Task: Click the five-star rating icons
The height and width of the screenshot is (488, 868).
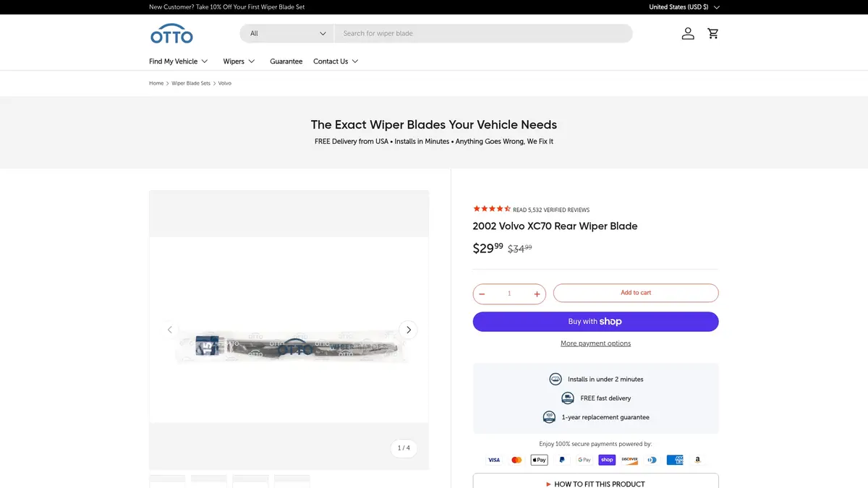Action: tap(492, 209)
